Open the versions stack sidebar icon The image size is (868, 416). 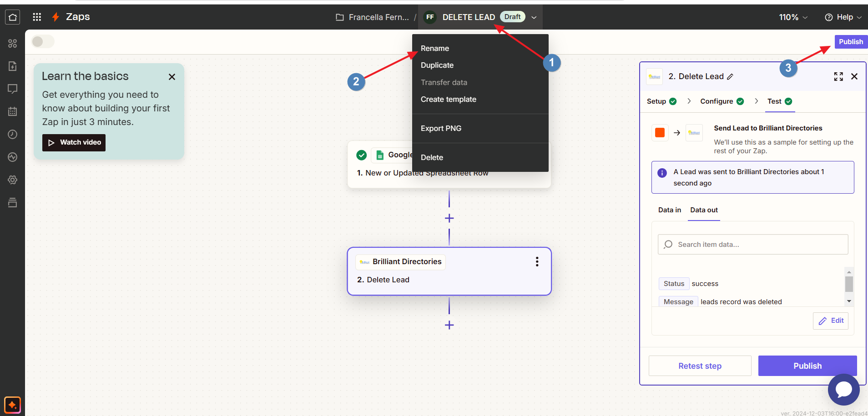click(x=12, y=202)
